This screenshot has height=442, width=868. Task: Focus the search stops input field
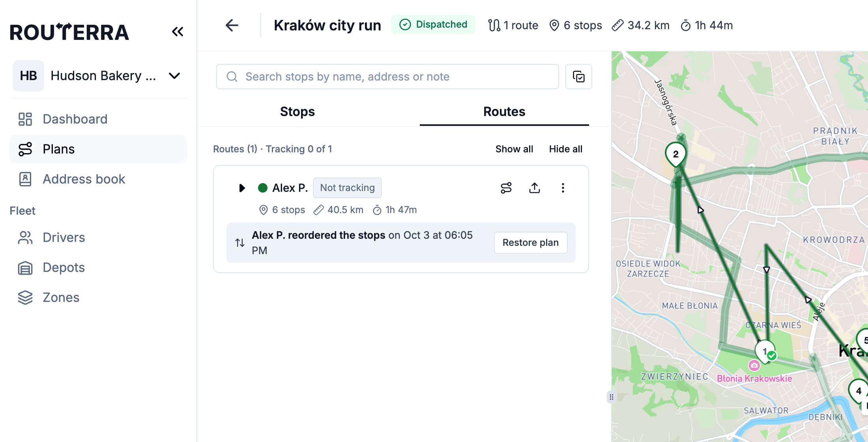[387, 77]
